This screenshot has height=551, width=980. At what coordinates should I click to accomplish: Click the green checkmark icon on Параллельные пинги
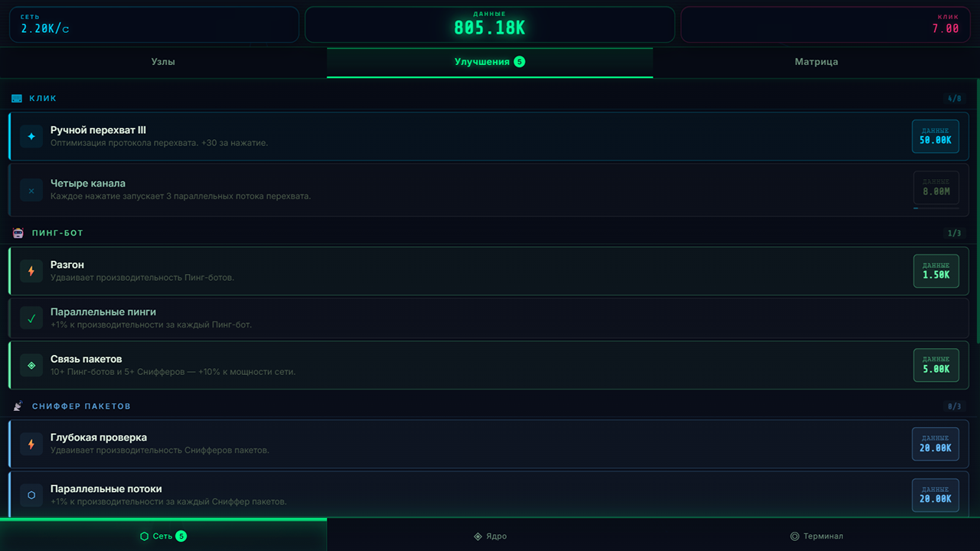click(31, 317)
